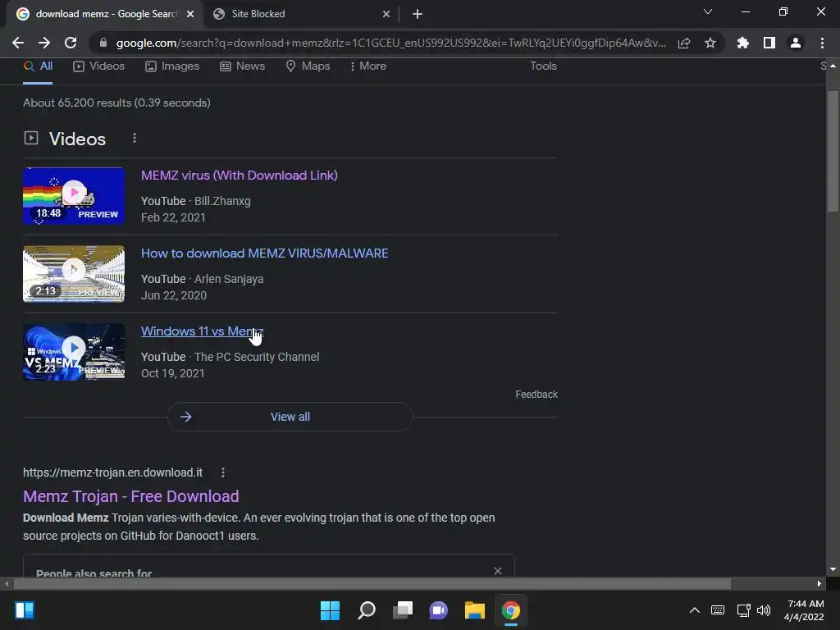This screenshot has width=840, height=630.
Task: Open the search Tools options
Action: [543, 66]
